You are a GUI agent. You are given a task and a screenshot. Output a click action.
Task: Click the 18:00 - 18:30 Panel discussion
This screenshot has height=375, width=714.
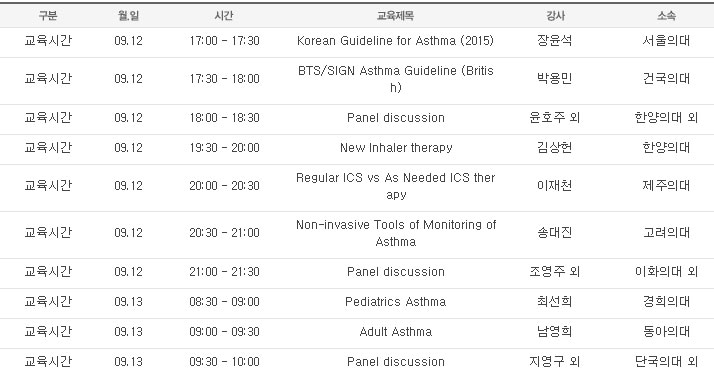click(x=395, y=118)
